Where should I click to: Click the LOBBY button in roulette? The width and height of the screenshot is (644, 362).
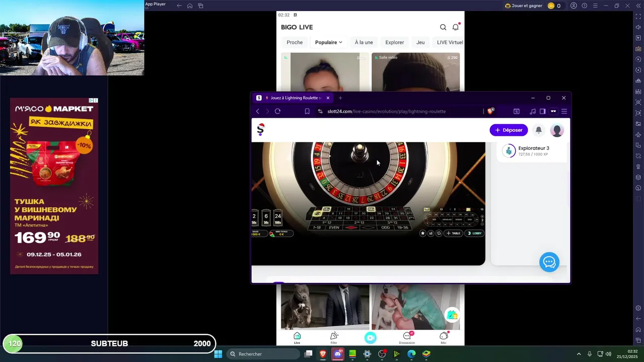pos(474,233)
